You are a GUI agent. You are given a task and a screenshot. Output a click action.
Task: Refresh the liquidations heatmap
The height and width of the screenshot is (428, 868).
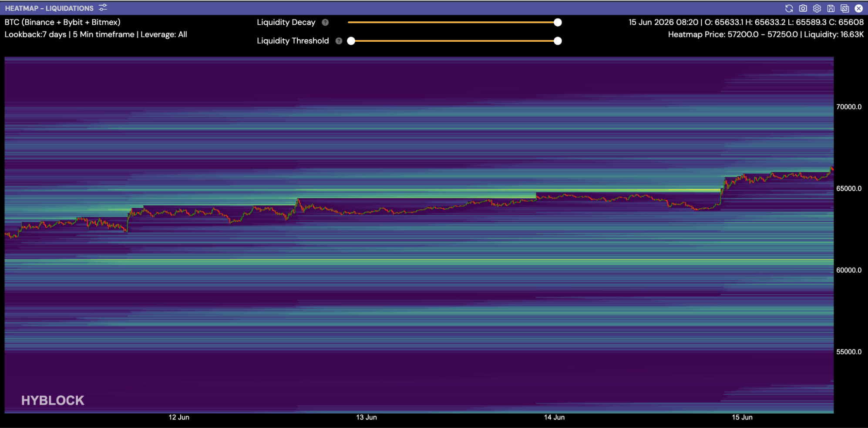(789, 8)
